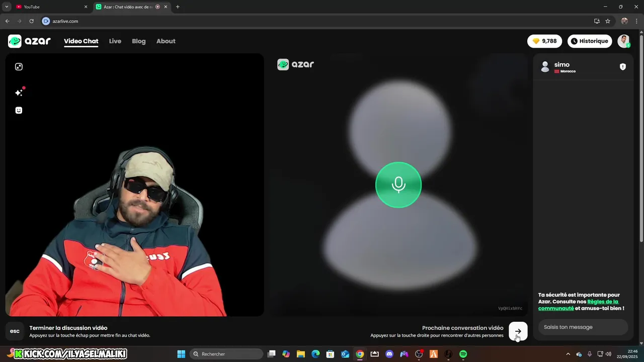Switch to the YouTube browser tab

tap(50, 7)
